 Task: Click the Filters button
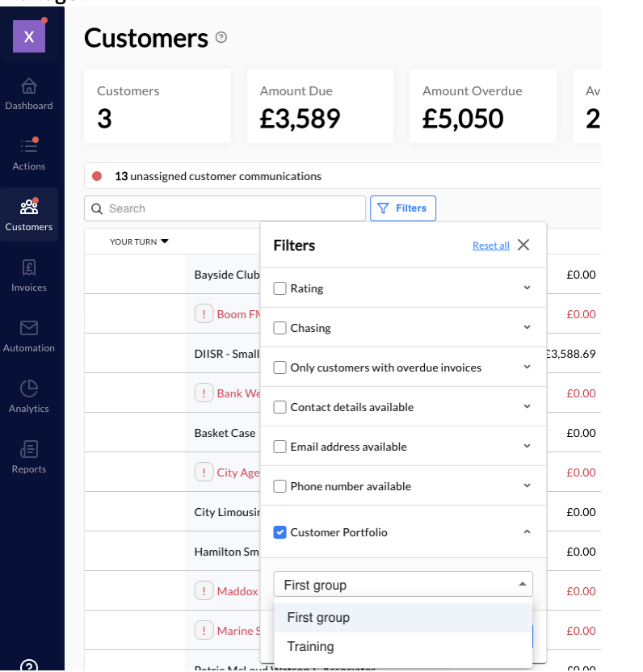coord(403,208)
